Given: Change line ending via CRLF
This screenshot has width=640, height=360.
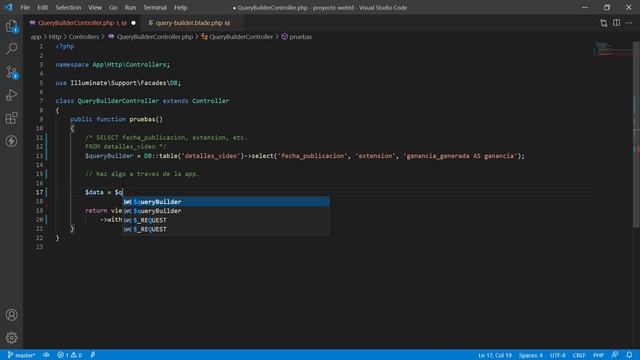Looking at the screenshot, I should [x=579, y=355].
